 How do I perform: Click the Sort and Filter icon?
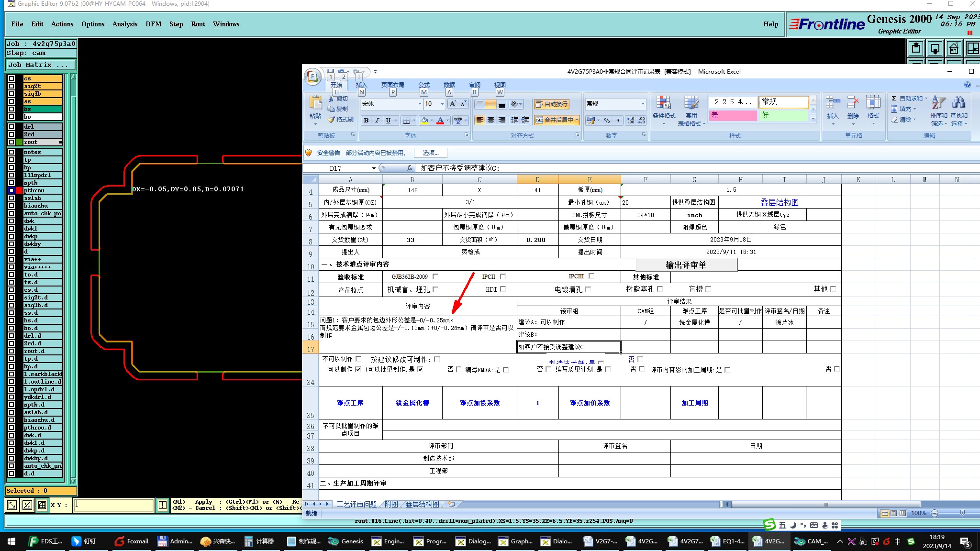coord(938,103)
